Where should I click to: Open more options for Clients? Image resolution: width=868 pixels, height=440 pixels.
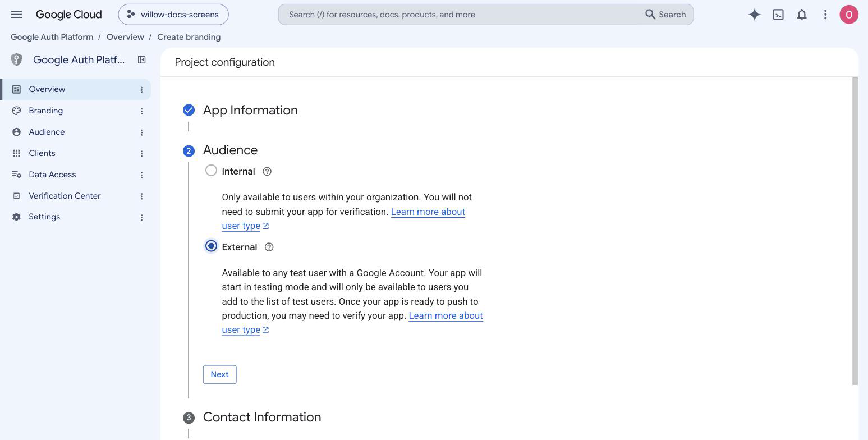coord(142,154)
